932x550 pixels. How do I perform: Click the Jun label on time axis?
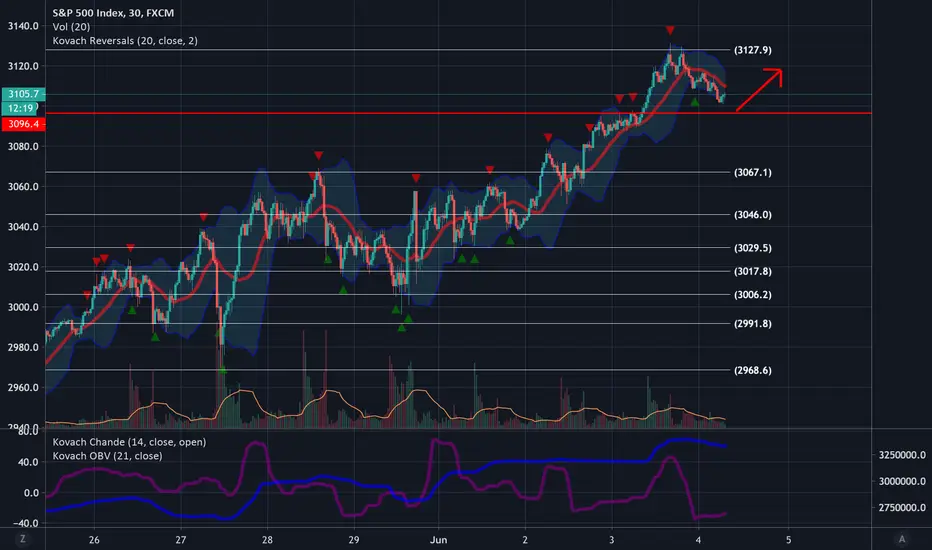(x=438, y=540)
